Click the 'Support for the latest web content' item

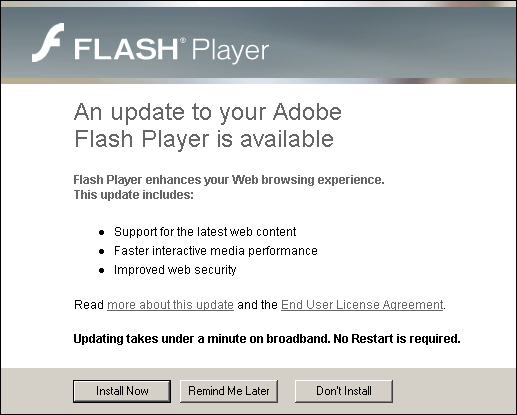click(205, 232)
